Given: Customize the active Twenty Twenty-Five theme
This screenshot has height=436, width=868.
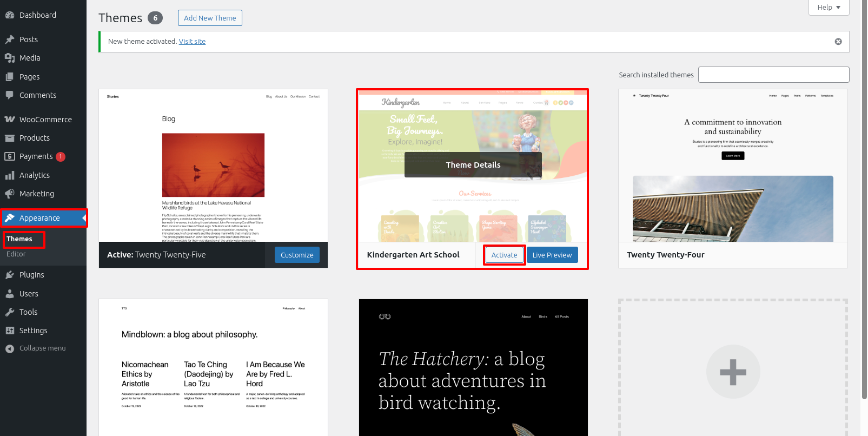Looking at the screenshot, I should point(297,255).
